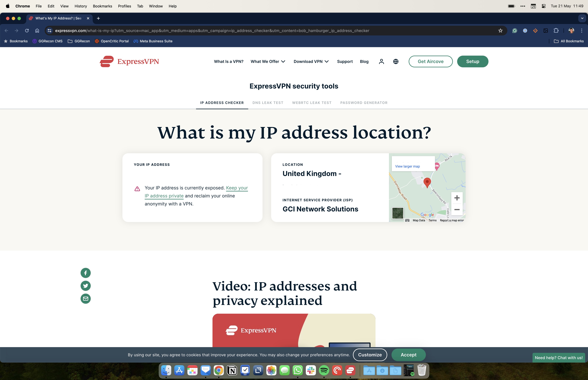Expand the Download VPN dropdown
Screen dimensions: 588x380
pos(311,61)
